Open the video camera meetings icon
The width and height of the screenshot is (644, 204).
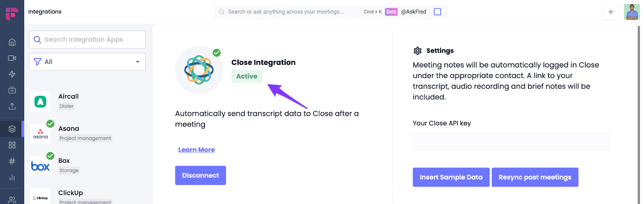12,58
